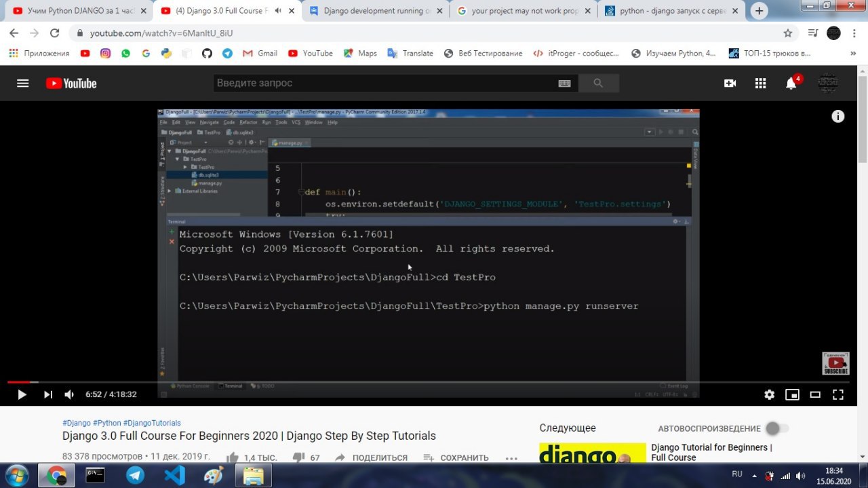Open the Веб Тестирование bookmark

click(483, 53)
